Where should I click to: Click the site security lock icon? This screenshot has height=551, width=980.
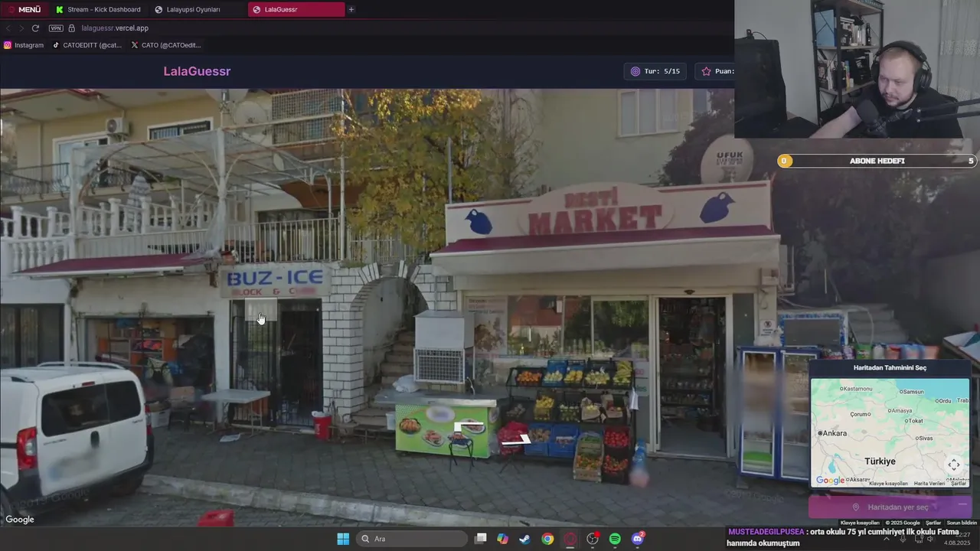click(72, 28)
